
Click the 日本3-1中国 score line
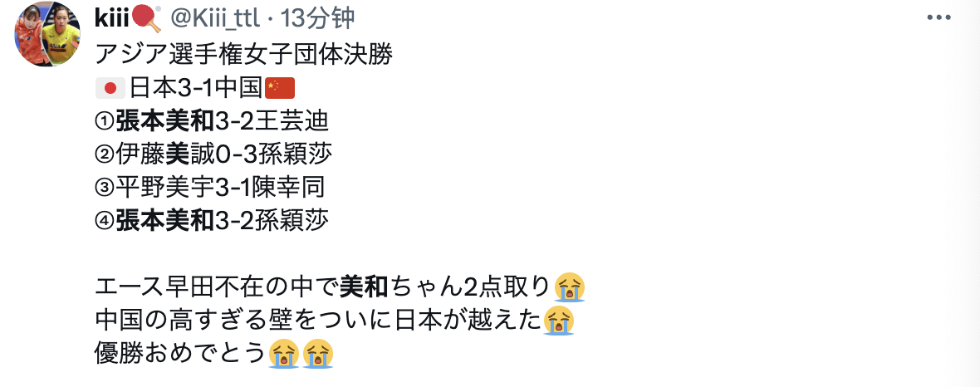195,88
